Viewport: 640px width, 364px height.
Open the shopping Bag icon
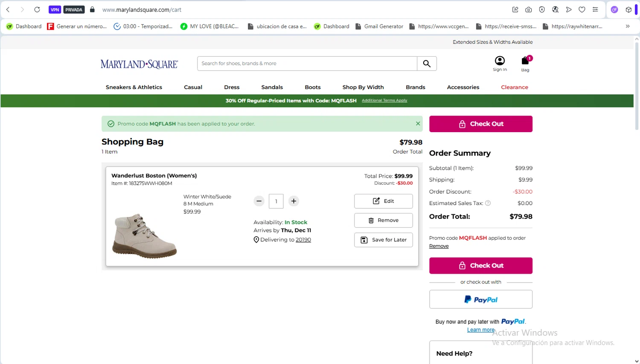(525, 64)
